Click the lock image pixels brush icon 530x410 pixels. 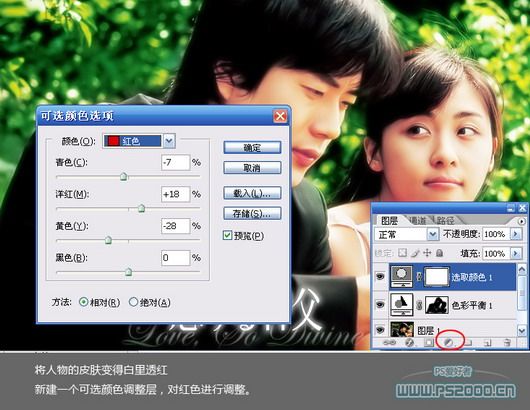(415, 253)
